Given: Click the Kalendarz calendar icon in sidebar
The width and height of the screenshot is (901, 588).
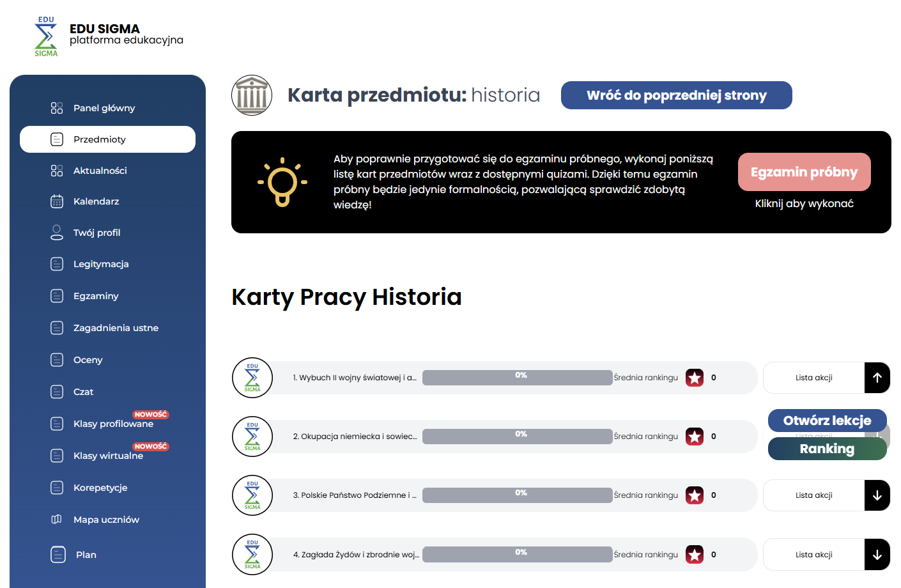Looking at the screenshot, I should point(57,201).
